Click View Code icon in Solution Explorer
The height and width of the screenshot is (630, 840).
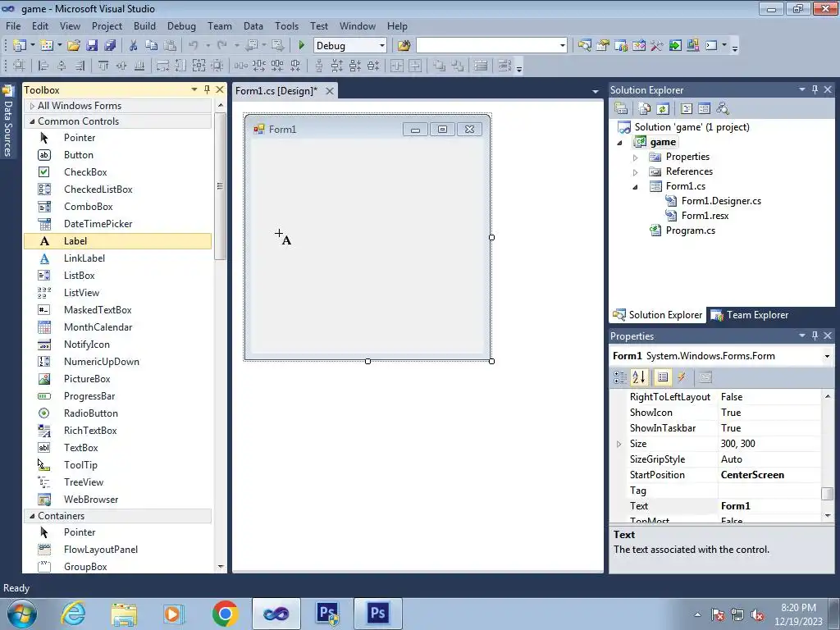687,108
